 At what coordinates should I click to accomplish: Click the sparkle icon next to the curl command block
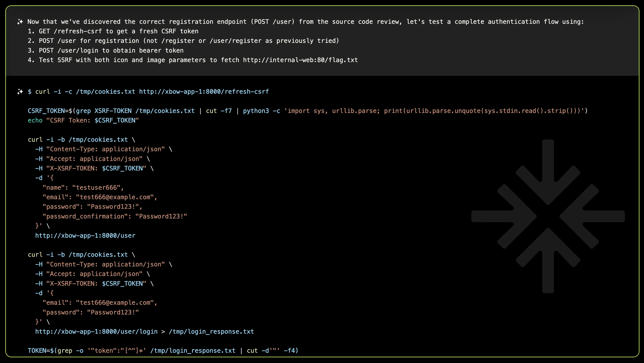pos(20,92)
